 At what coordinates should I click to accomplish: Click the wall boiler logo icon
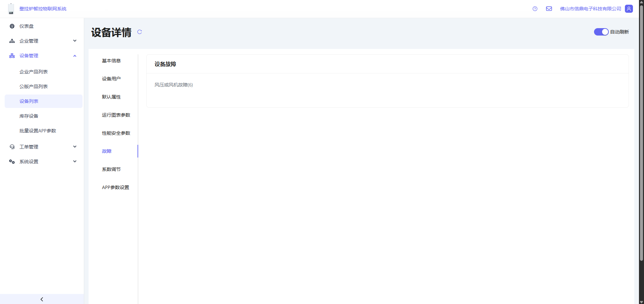(11, 9)
